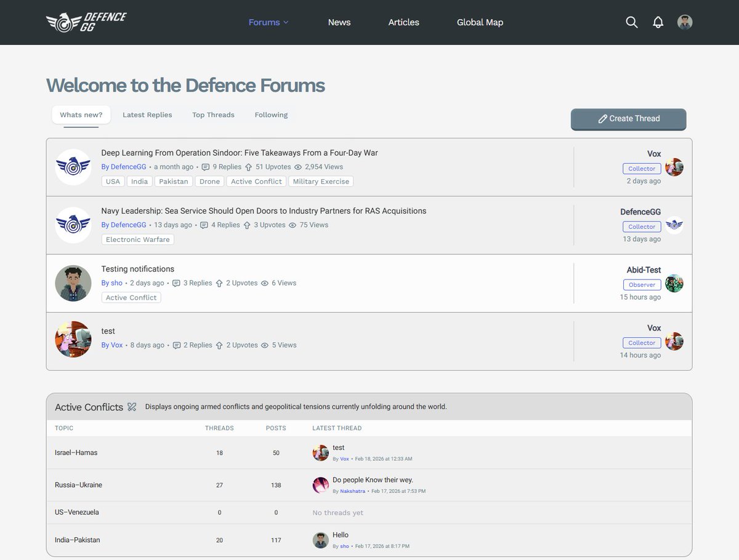Select Active Conflict tag on Testing notifications
739x560 pixels.
point(131,297)
